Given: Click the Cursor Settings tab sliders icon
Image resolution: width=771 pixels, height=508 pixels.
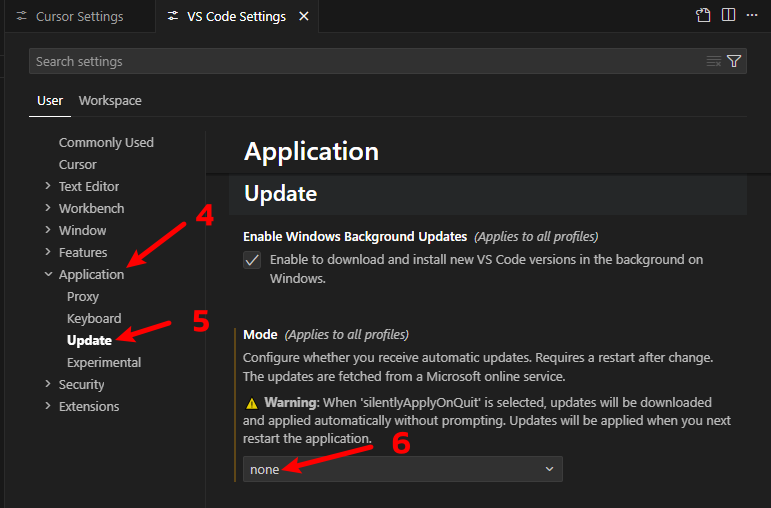Looking at the screenshot, I should 22,16.
